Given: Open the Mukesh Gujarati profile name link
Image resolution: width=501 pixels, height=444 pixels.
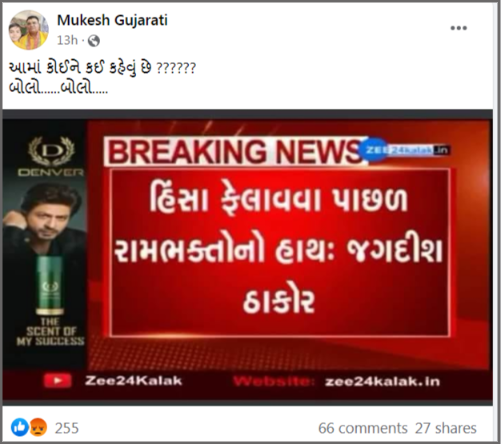Looking at the screenshot, I should (112, 20).
